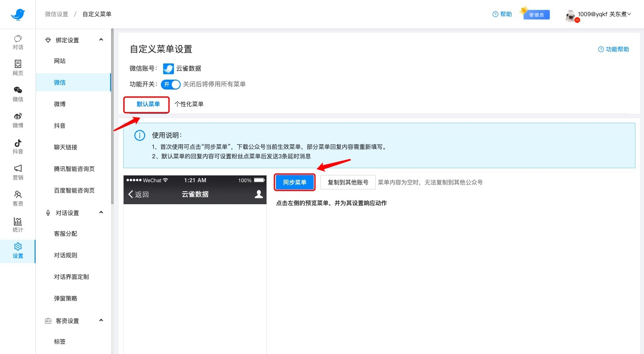Collapse the 对话设置 section
Viewport: 644px width, 354px height.
[x=101, y=212]
